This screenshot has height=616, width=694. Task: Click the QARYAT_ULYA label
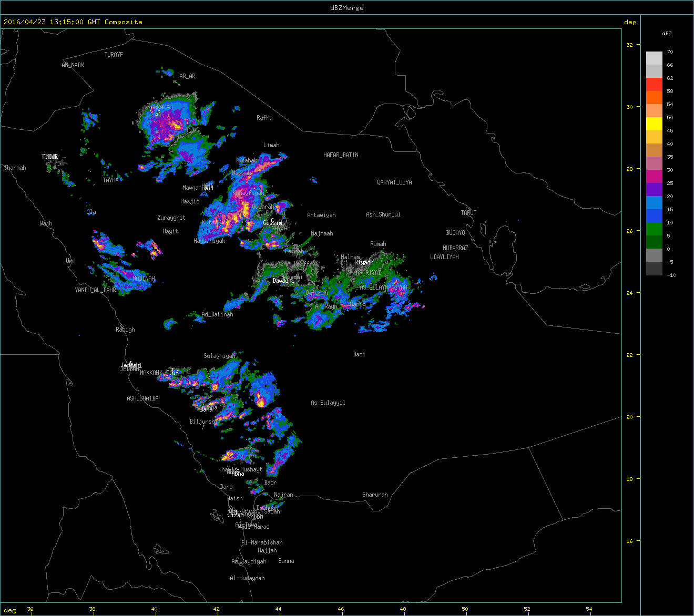[x=394, y=182]
